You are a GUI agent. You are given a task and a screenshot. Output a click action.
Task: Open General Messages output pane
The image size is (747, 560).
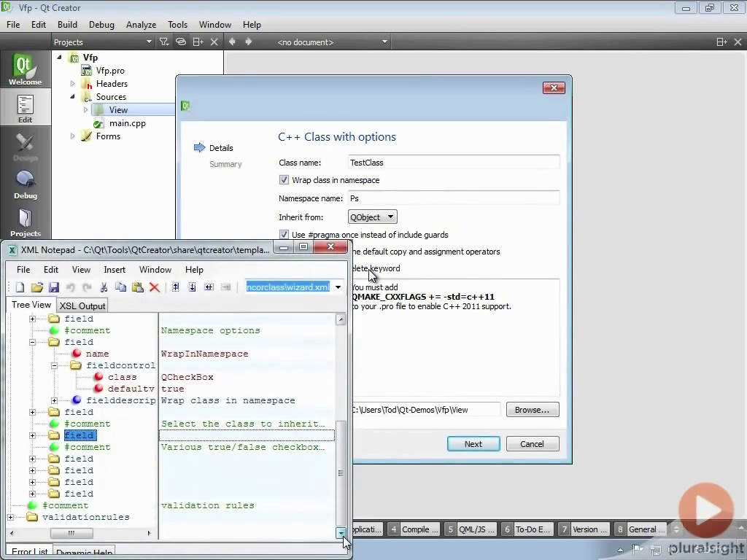[x=640, y=529]
